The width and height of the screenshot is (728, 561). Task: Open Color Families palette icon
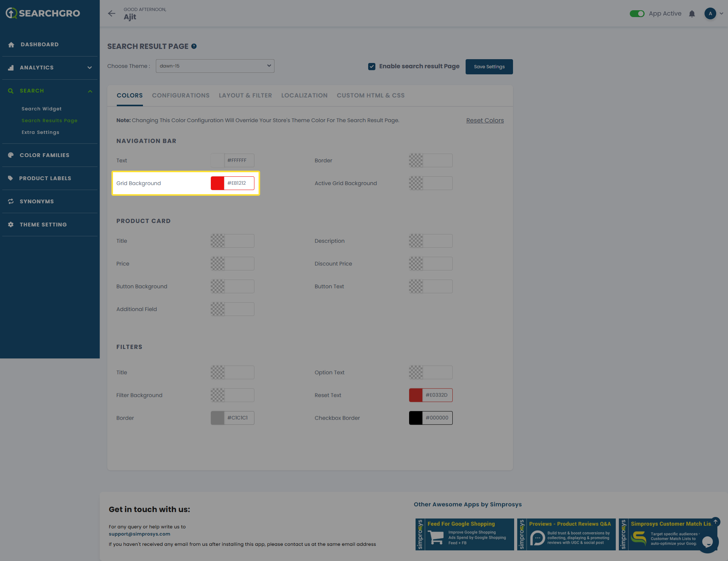11,155
